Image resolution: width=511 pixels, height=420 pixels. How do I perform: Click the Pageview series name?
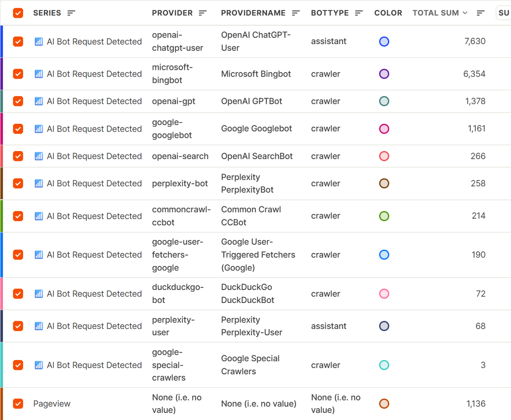[52, 404]
